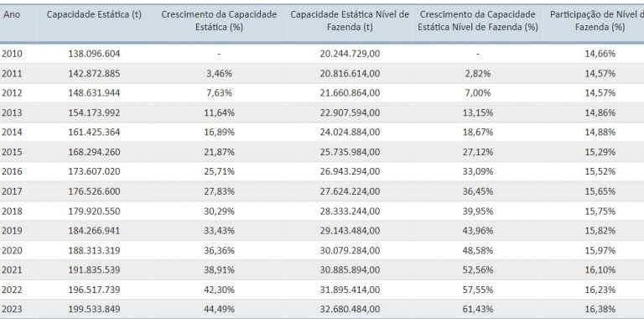Select the 18,67% cell in 2014 row
Screen dimensions: 644x319
click(x=478, y=133)
